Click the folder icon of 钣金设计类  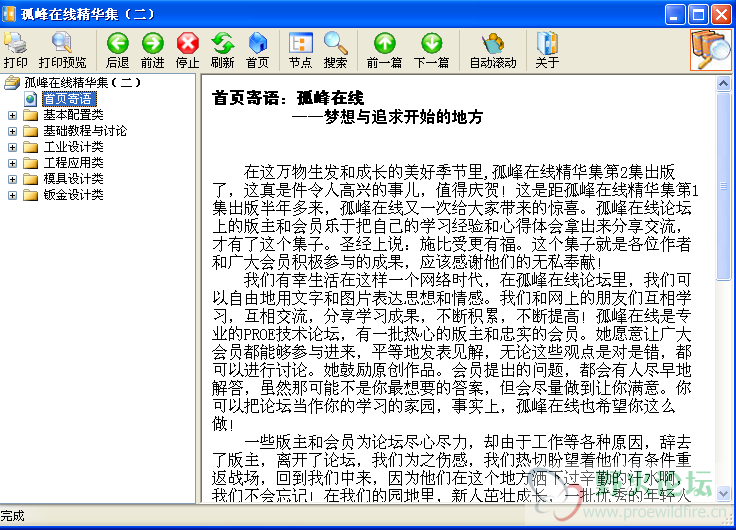click(x=31, y=195)
